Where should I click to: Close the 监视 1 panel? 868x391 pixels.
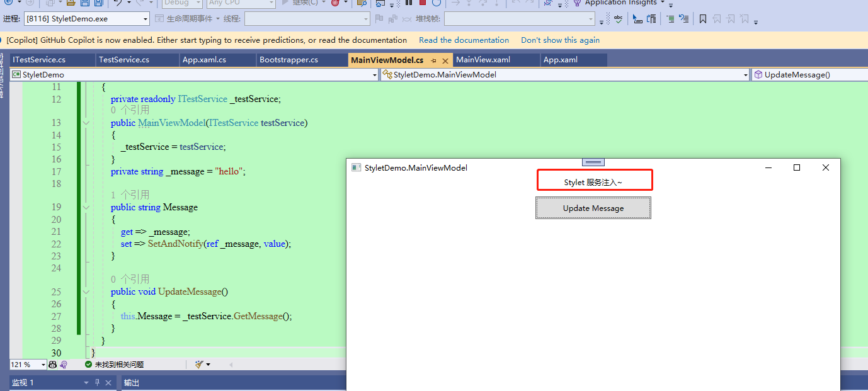point(108,383)
